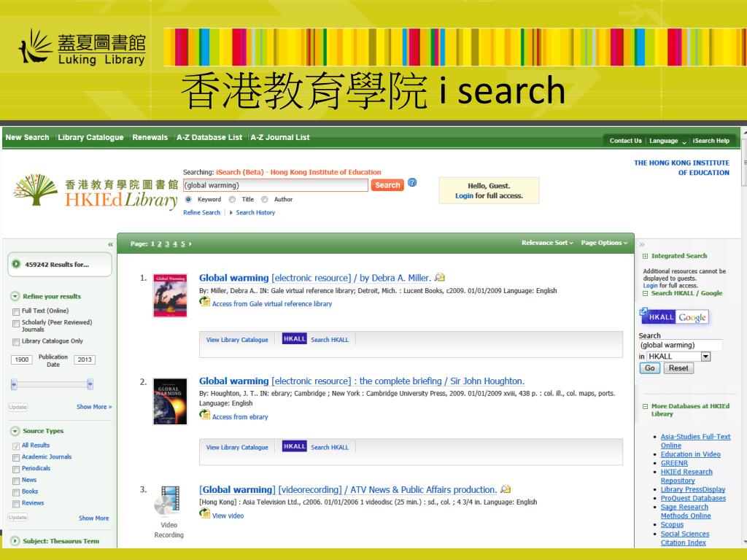Go to next results page arrow
The width and height of the screenshot is (747, 560).
(x=190, y=244)
